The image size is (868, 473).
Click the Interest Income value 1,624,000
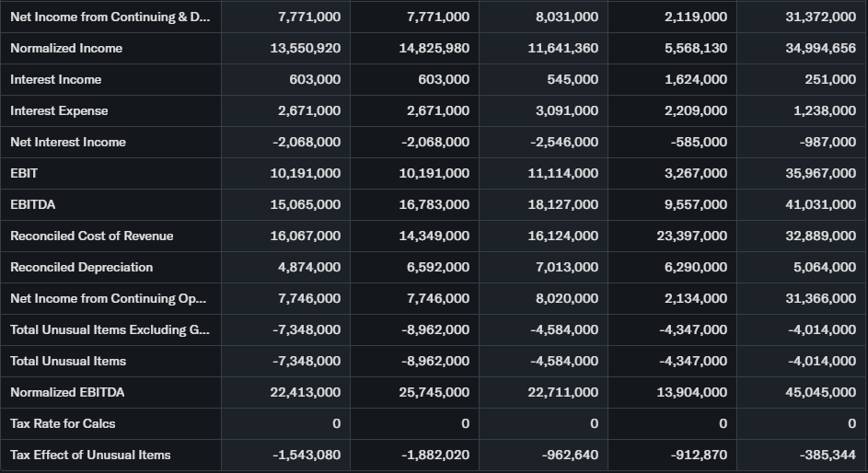[x=695, y=79]
